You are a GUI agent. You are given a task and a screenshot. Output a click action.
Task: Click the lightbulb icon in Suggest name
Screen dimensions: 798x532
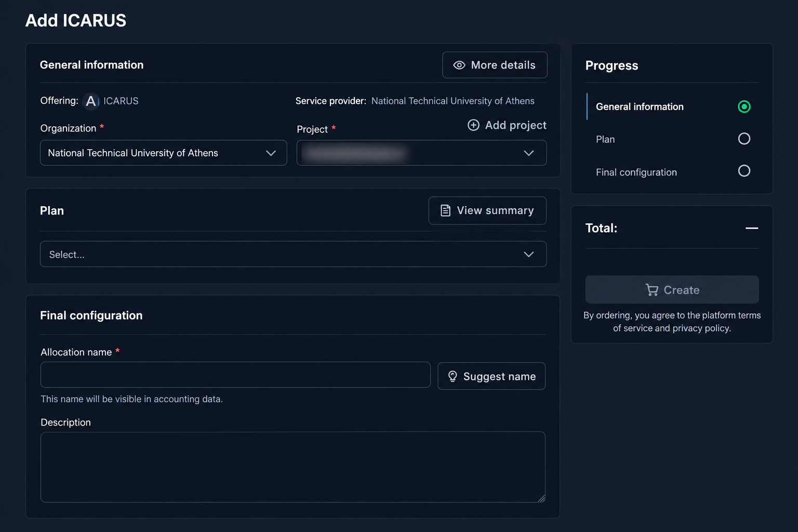[453, 376]
